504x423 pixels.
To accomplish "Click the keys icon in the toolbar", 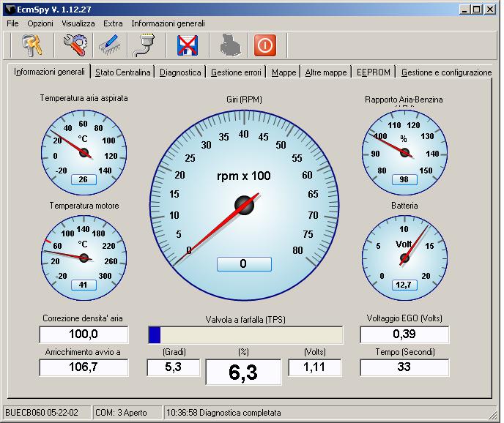I will click(31, 45).
